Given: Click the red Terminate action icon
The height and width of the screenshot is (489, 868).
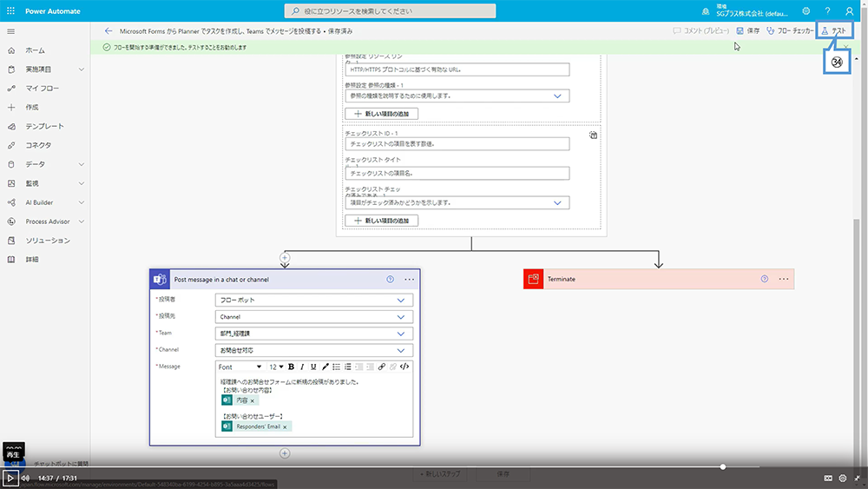Looking at the screenshot, I should tap(533, 279).
